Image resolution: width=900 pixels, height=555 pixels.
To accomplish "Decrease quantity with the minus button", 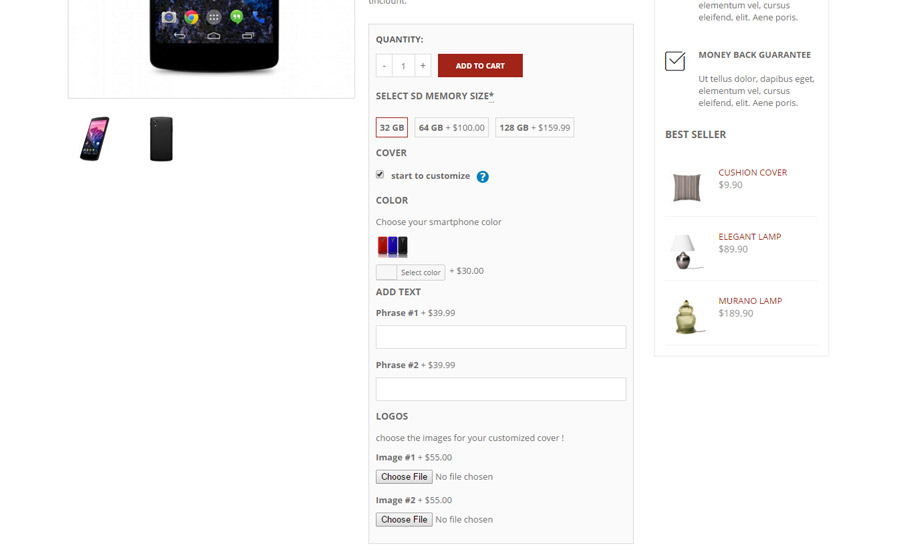I will tap(384, 65).
